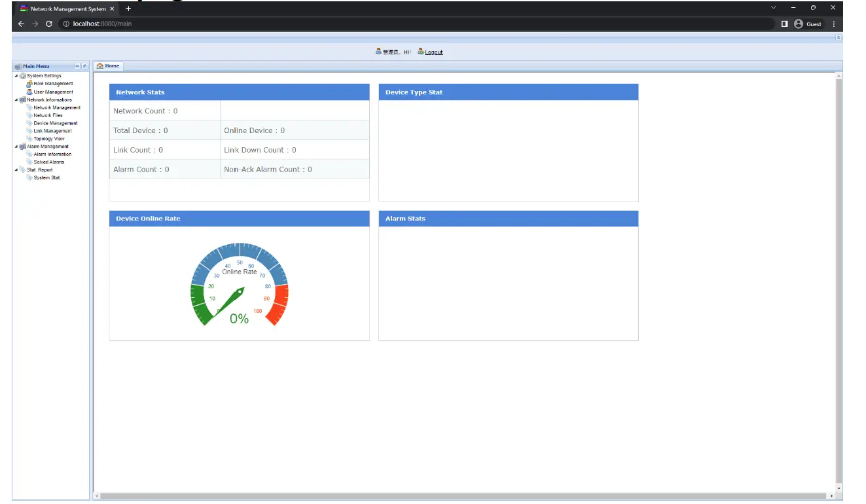Collapse the Main Menu panel with the « button
This screenshot has height=504, width=866.
[x=77, y=65]
